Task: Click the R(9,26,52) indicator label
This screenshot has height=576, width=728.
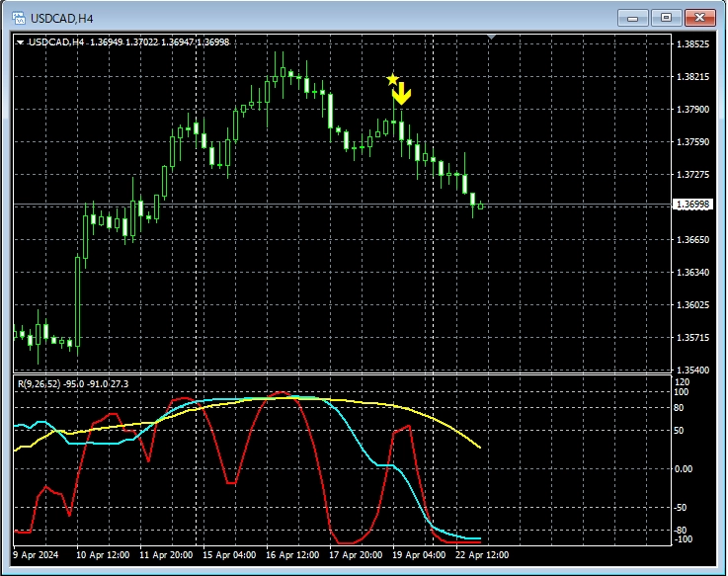Action: (x=72, y=383)
